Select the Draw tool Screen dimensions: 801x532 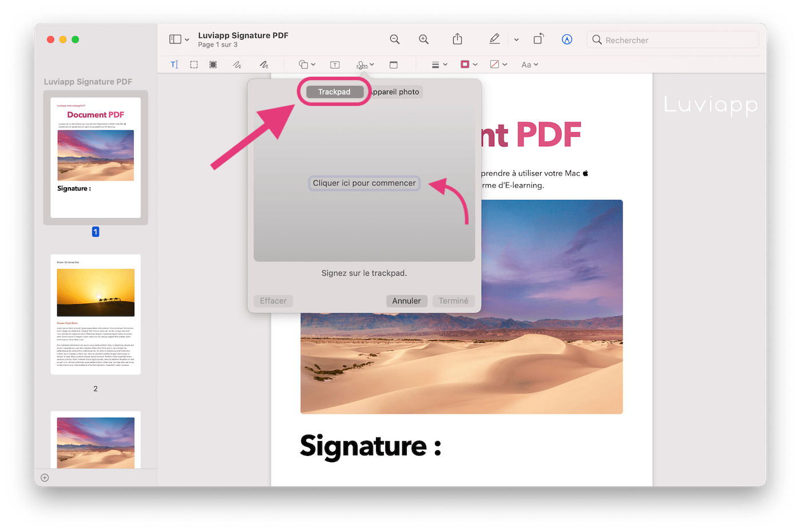tap(264, 65)
